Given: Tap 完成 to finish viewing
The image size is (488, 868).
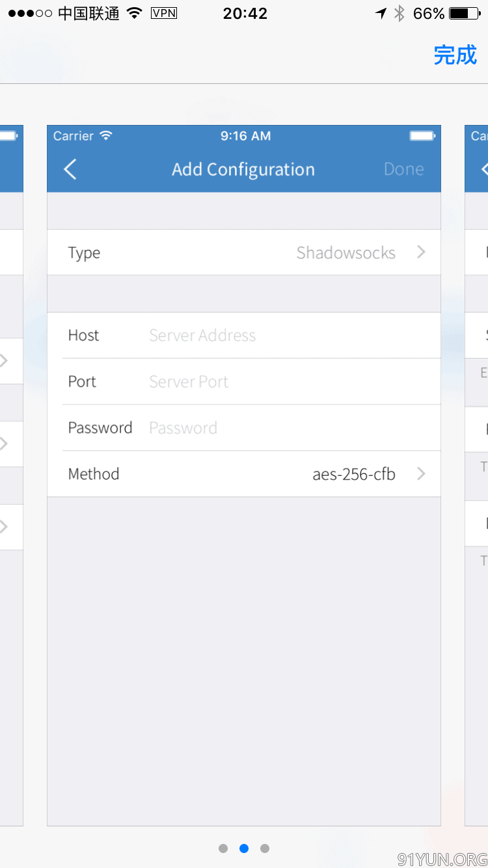Looking at the screenshot, I should click(x=455, y=55).
